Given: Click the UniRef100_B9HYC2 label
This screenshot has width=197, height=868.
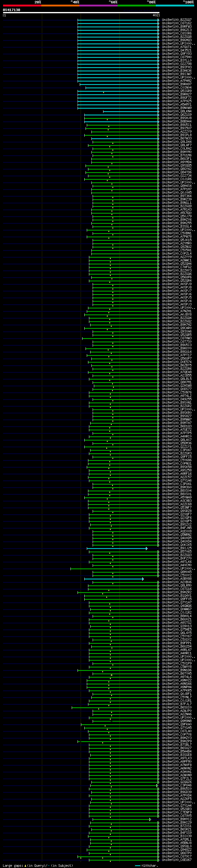Looking at the screenshot, I should click(x=177, y=819).
